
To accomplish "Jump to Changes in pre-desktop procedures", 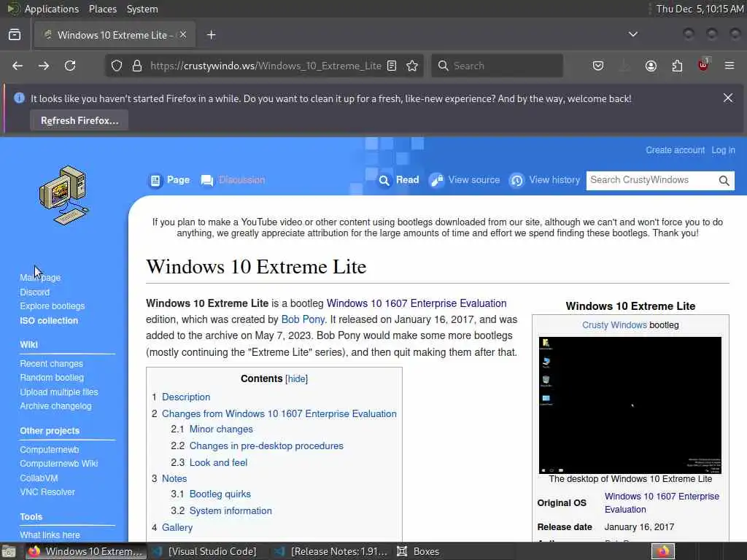I will 266,446.
